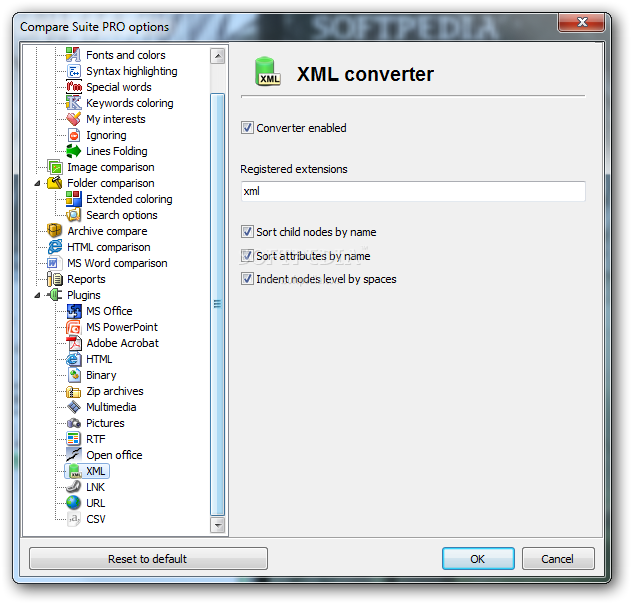Click the RTF plugin icon
This screenshot has height=604, width=632.
73,439
